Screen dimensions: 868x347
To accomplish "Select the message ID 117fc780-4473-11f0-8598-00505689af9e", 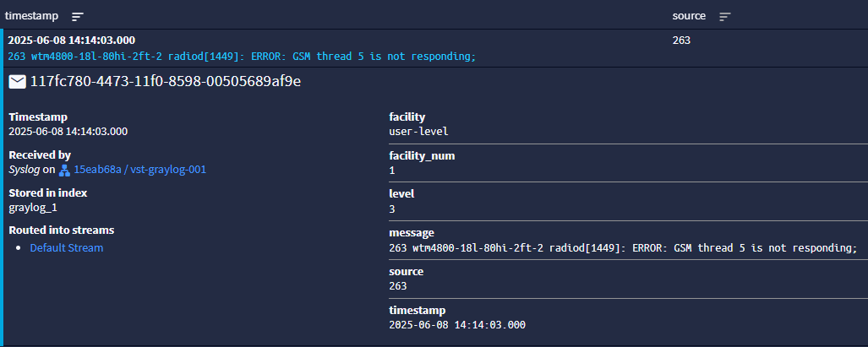I will 166,82.
